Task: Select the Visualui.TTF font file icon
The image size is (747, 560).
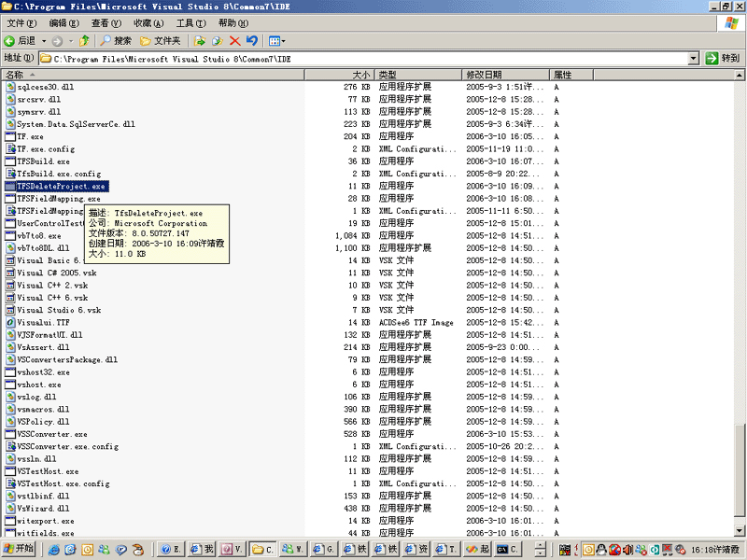Action: click(x=10, y=322)
